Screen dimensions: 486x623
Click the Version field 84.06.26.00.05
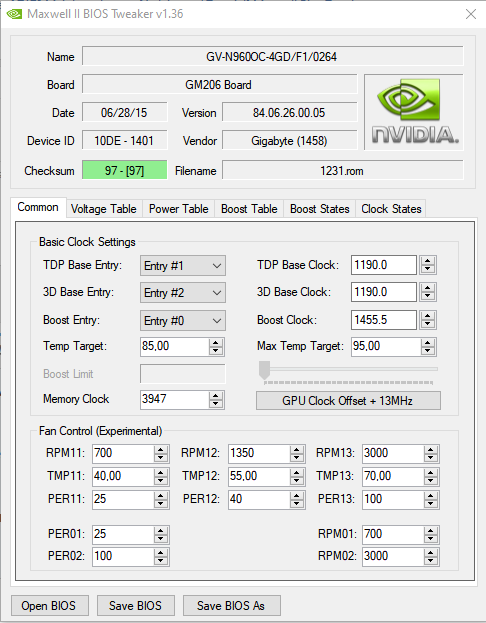tap(290, 112)
